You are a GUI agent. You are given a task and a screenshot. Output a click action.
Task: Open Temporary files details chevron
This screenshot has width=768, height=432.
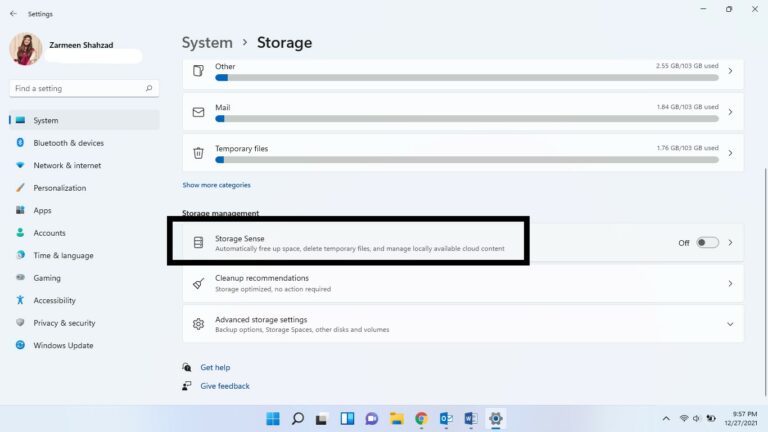point(730,153)
